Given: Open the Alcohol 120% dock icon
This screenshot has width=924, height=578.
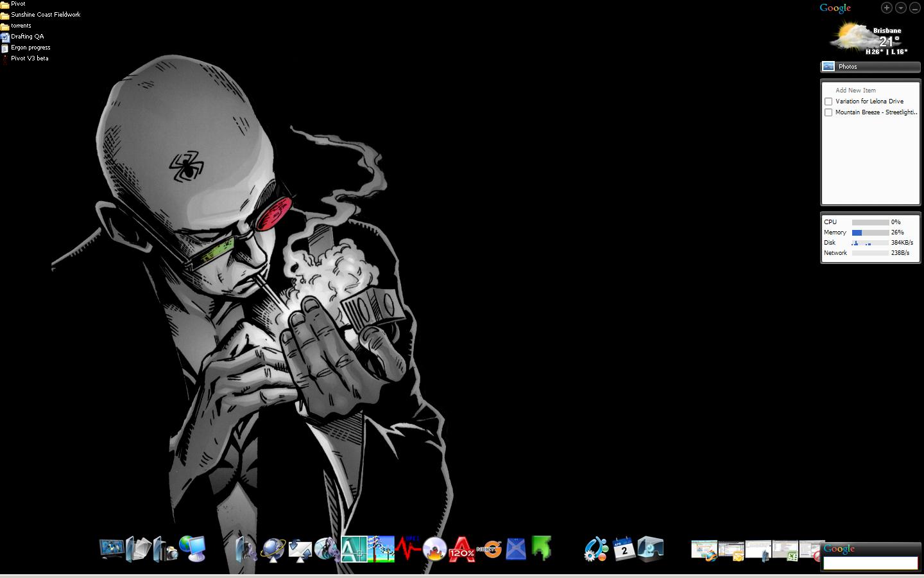Looking at the screenshot, I should (x=461, y=550).
